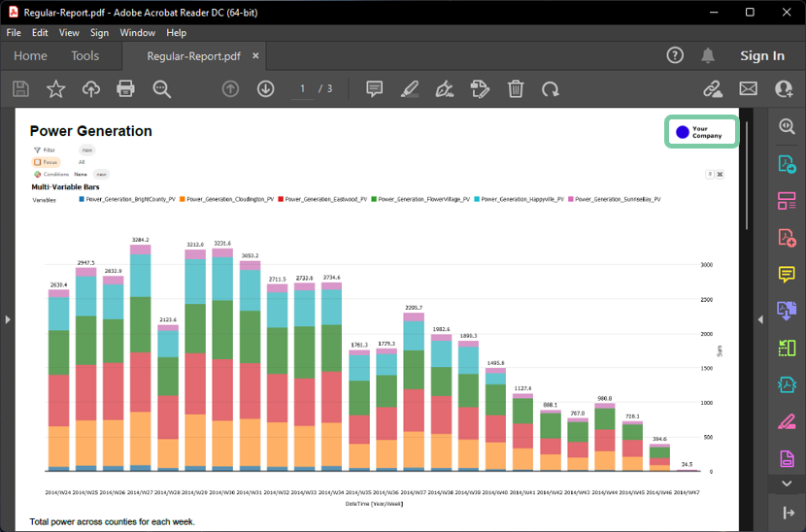The height and width of the screenshot is (532, 806).
Task: Select the Highlight text tool
Action: pos(409,89)
